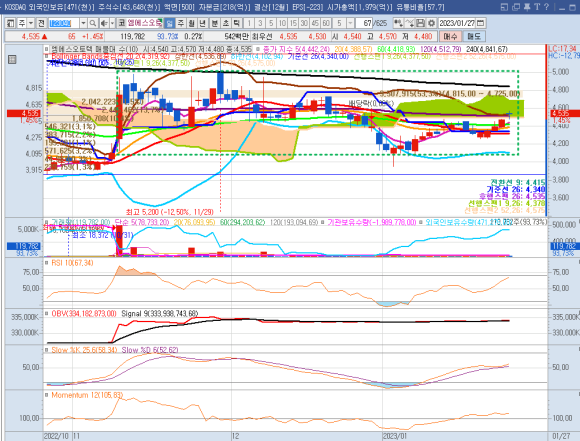Select the 60 interval button

(326, 23)
